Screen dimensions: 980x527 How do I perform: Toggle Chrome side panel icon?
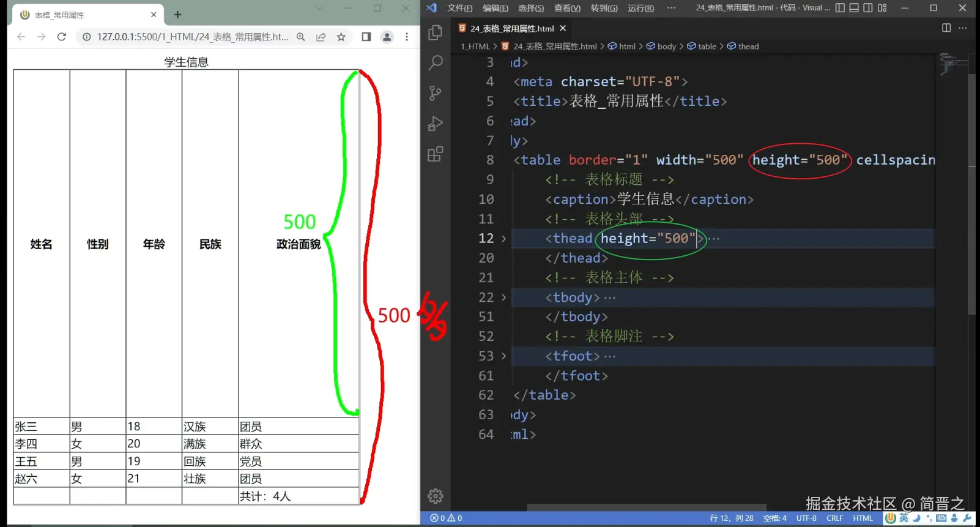click(x=366, y=37)
